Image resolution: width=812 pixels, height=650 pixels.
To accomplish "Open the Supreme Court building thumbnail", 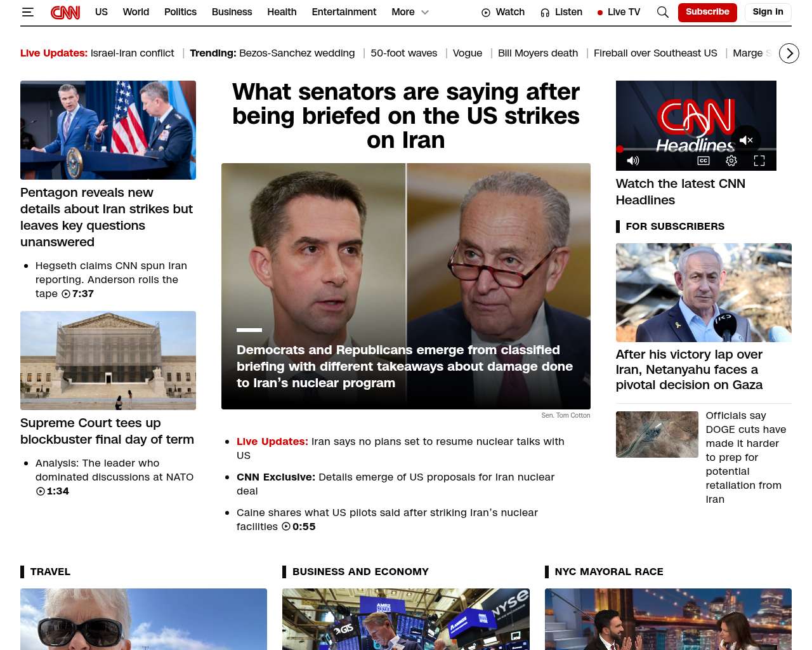I will [x=108, y=361].
